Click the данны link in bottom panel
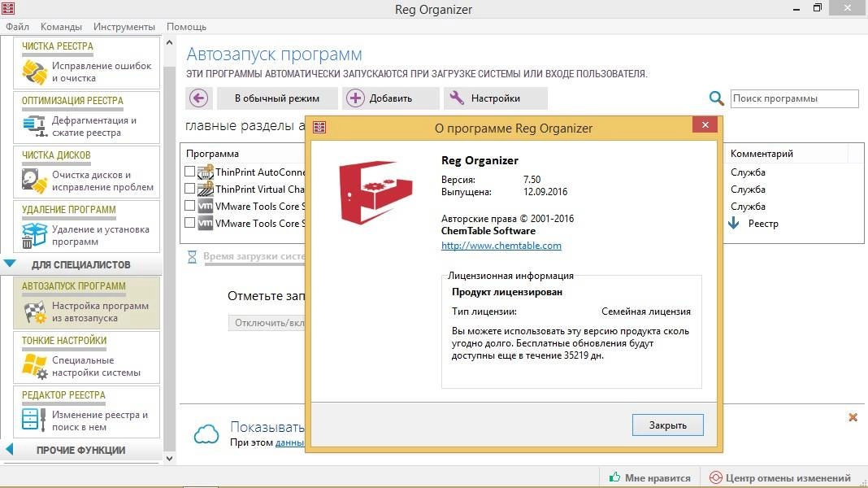868x488 pixels. tap(289, 442)
